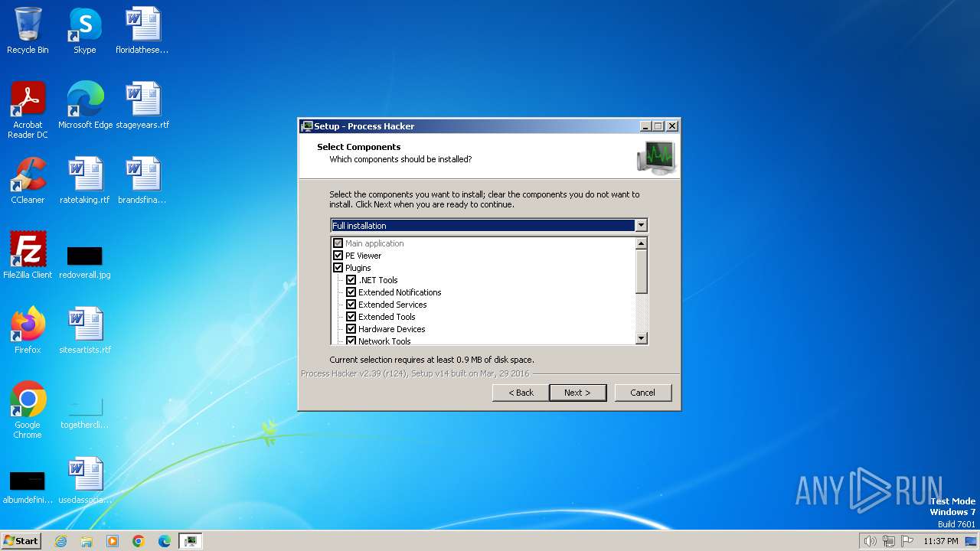Open the Edge taskbar icon
Image resolution: width=980 pixels, height=551 pixels.
pos(165,541)
